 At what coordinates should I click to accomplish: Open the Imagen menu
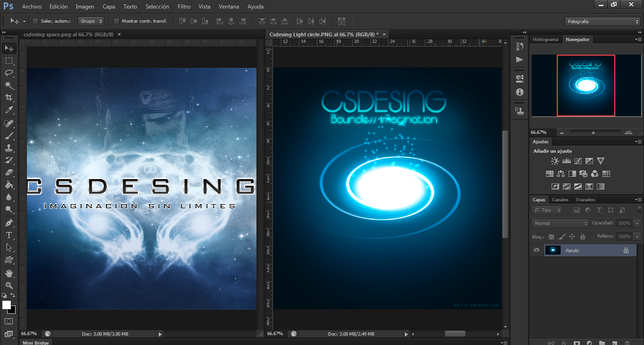tap(85, 7)
